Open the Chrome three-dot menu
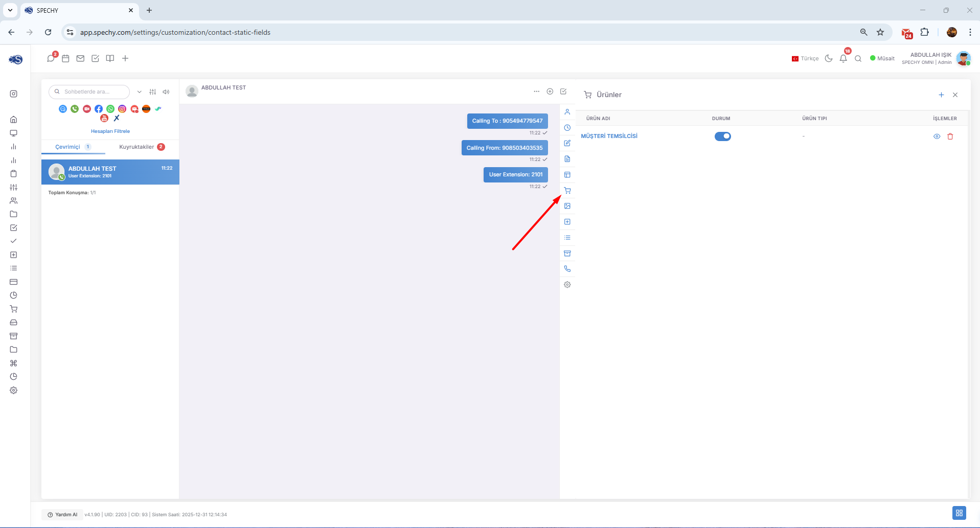 970,32
